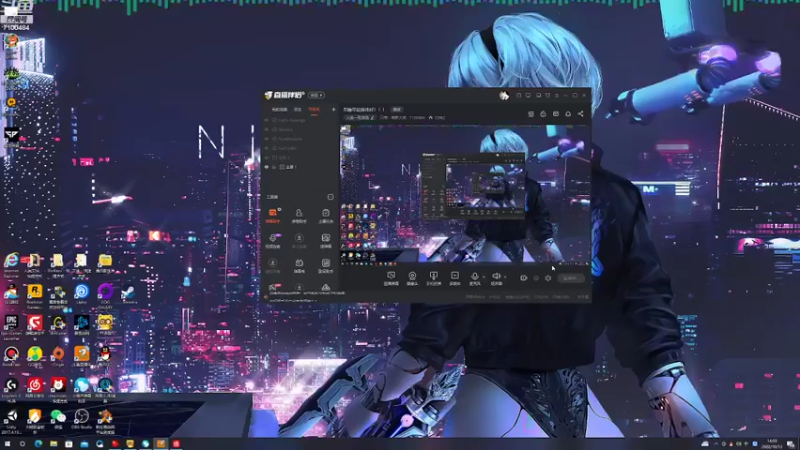
Task: Click the square icon right of tools header
Action: [330, 197]
